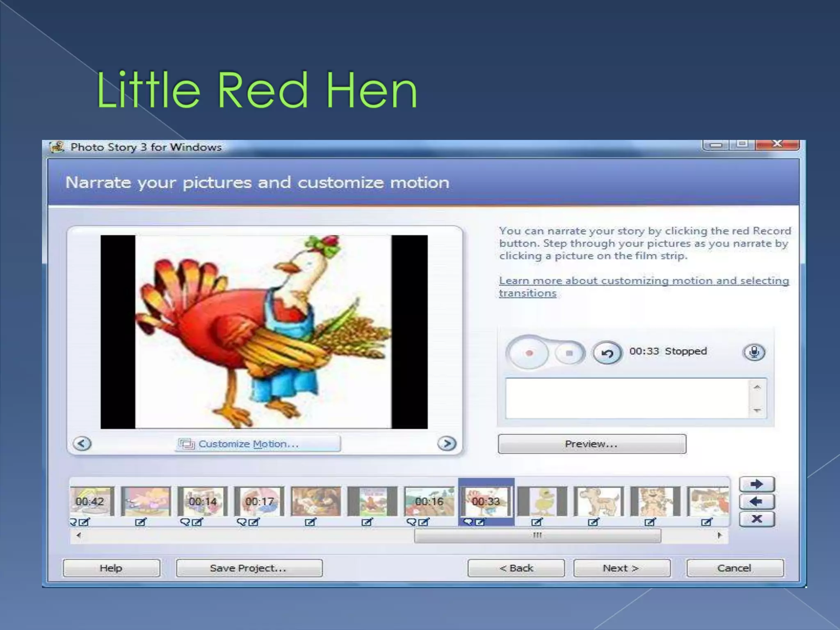Remove selected picture with X button
The image size is (840, 630).
coord(757,519)
